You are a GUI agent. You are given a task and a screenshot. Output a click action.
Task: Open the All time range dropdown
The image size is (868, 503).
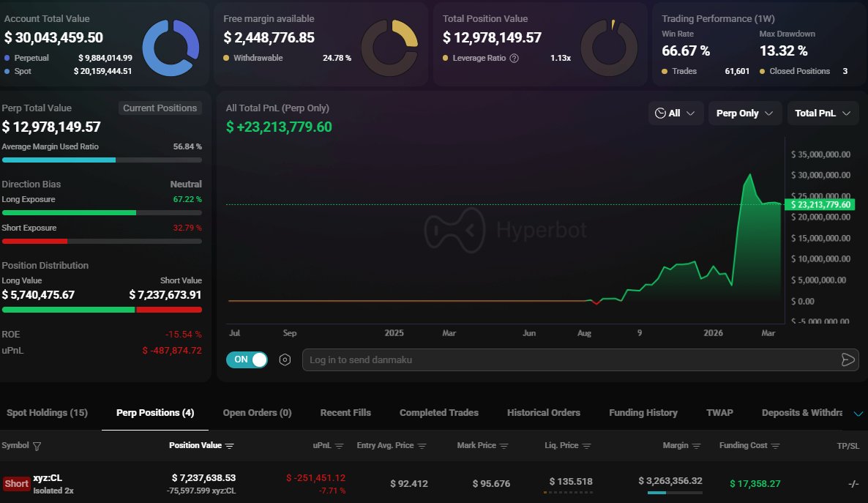(676, 113)
